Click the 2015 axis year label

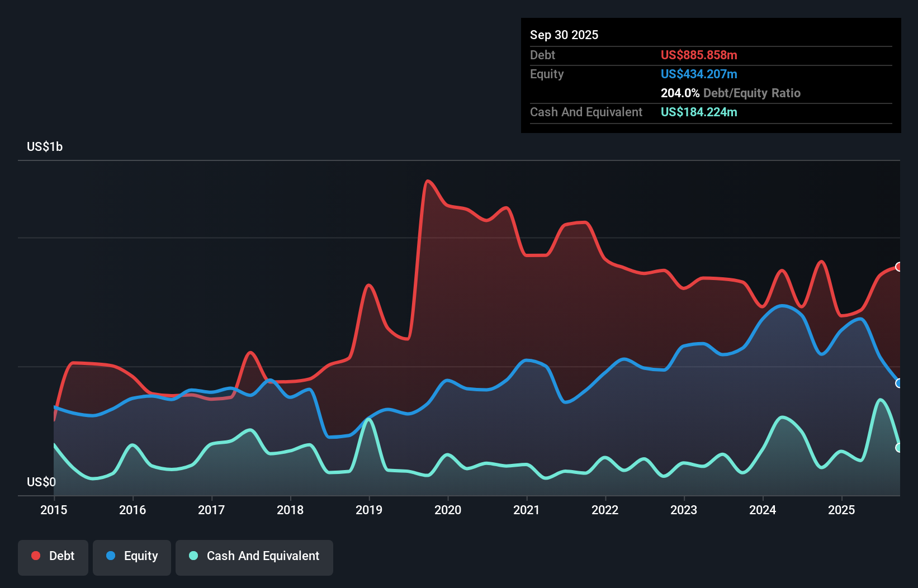point(53,510)
